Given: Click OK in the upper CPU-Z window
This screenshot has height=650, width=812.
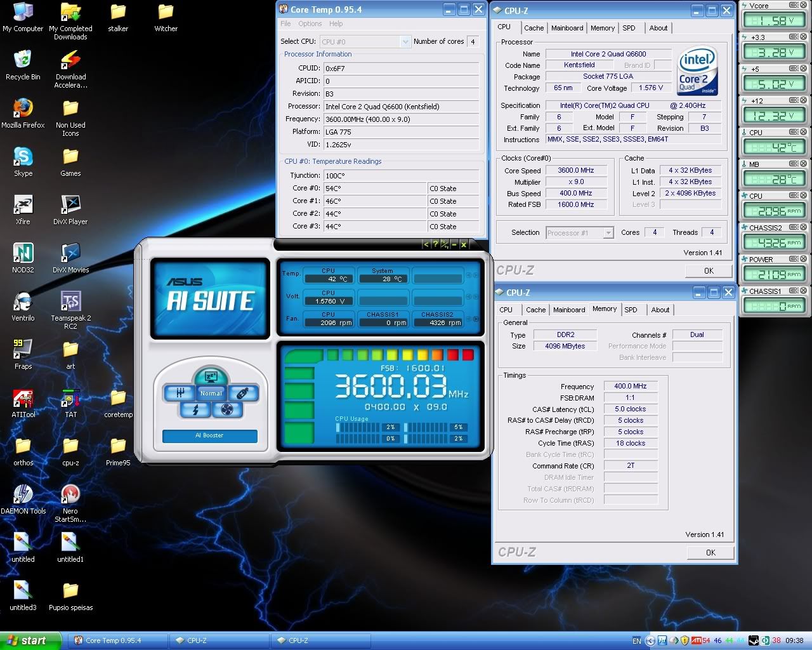Looking at the screenshot, I should click(709, 270).
